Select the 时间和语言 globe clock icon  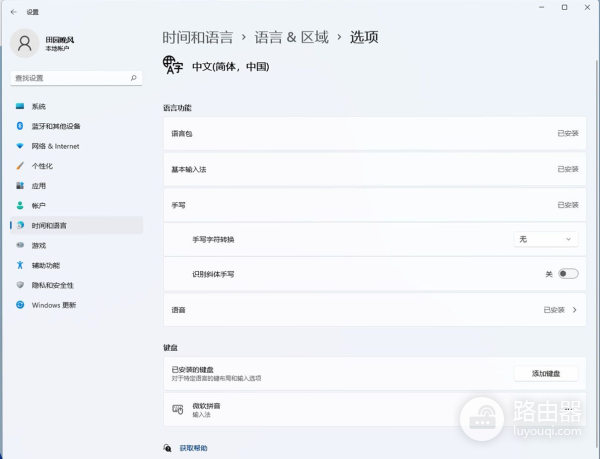point(20,225)
